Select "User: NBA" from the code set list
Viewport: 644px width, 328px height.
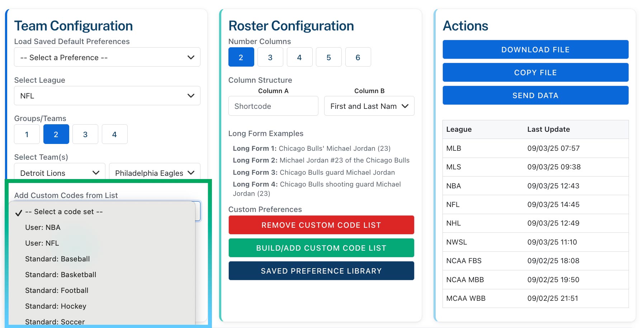pos(43,227)
